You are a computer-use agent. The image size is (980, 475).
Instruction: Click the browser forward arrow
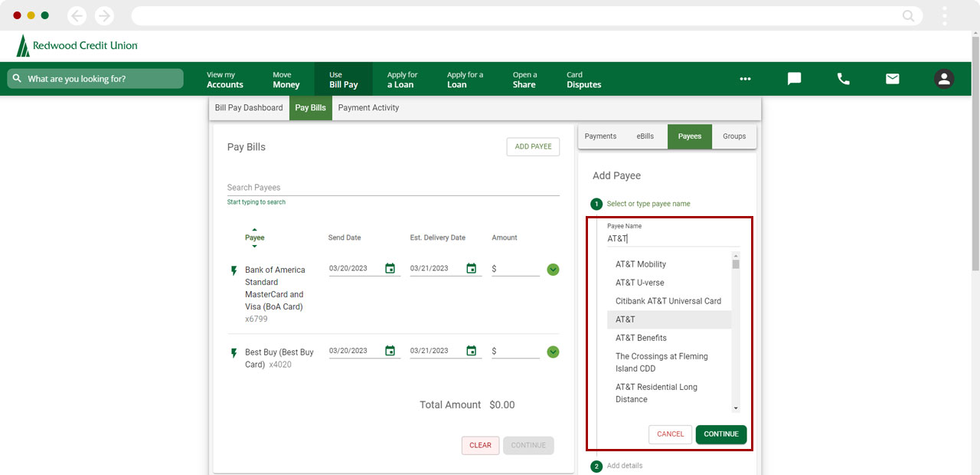[103, 15]
